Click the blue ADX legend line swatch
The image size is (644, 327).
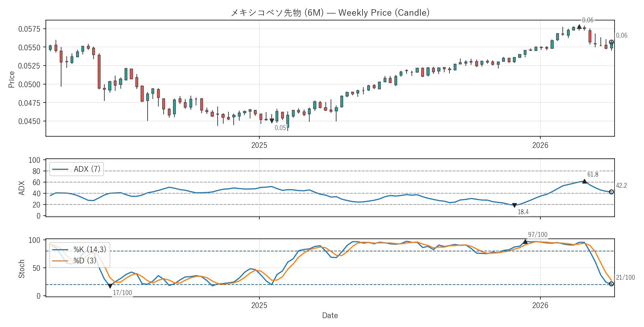click(x=60, y=169)
